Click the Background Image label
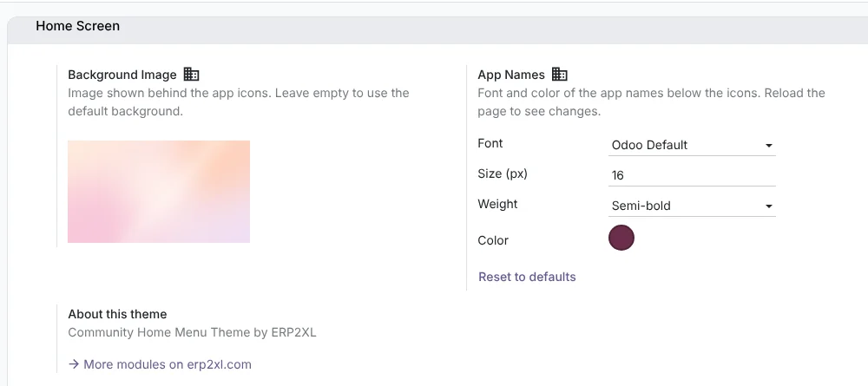This screenshot has width=868, height=386. (122, 75)
